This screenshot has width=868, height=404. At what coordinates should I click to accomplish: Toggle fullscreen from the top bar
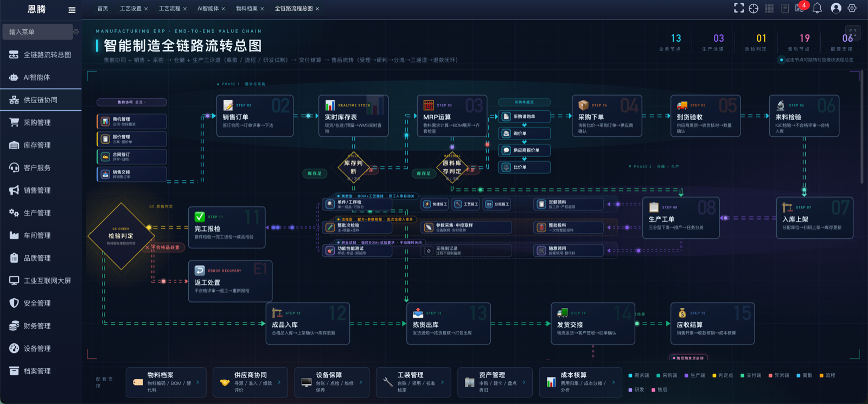[x=739, y=8]
